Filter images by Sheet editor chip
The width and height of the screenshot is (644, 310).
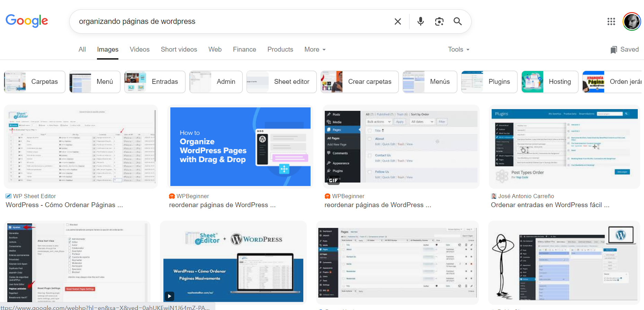point(281,82)
